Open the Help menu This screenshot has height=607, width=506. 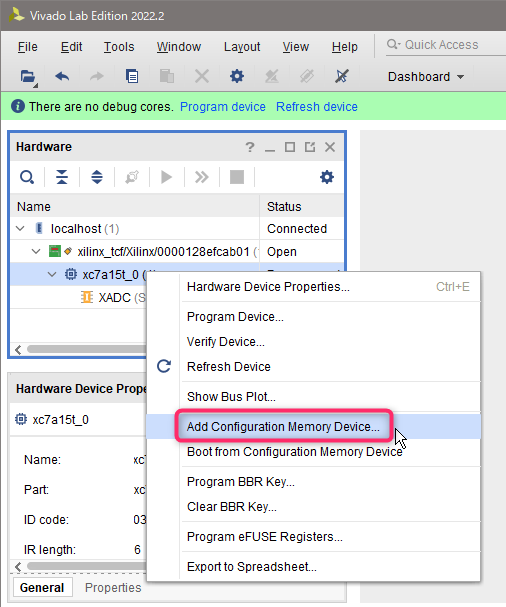[x=345, y=47]
